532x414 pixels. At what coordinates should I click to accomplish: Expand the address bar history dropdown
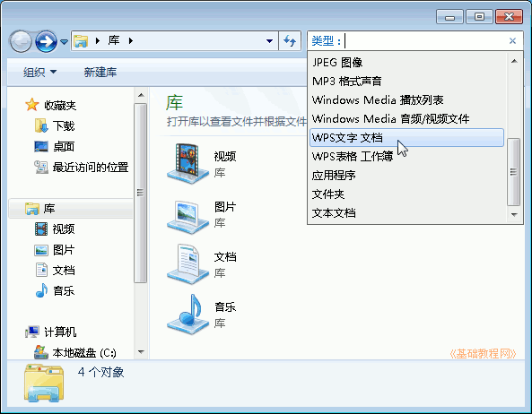click(x=269, y=41)
